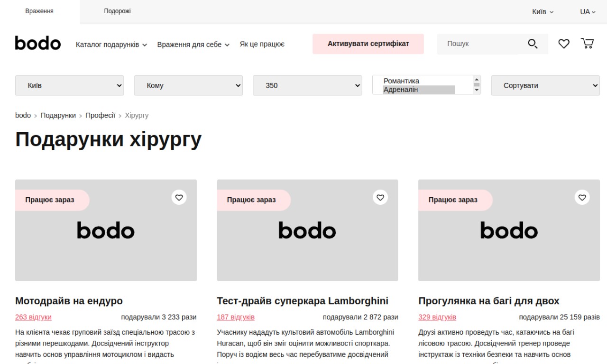607x364 pixels.
Task: Switch to the Подорожі tab
Action: (x=117, y=11)
